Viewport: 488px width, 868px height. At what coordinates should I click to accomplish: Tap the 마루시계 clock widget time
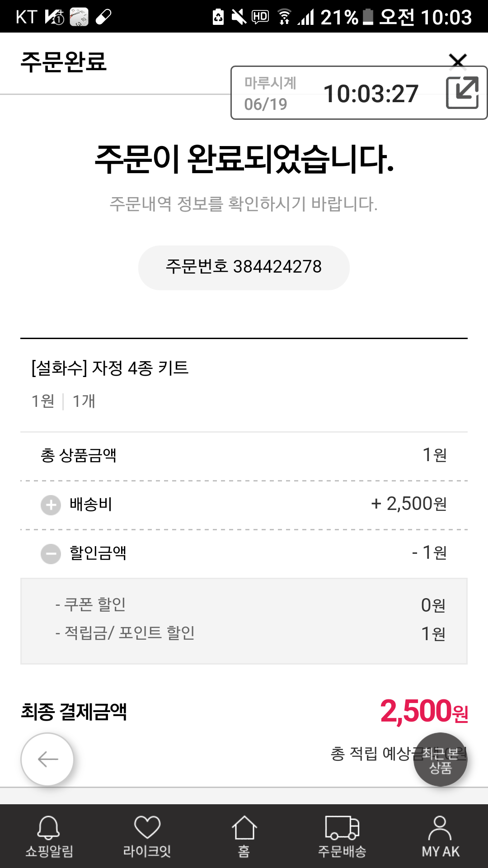(x=371, y=94)
